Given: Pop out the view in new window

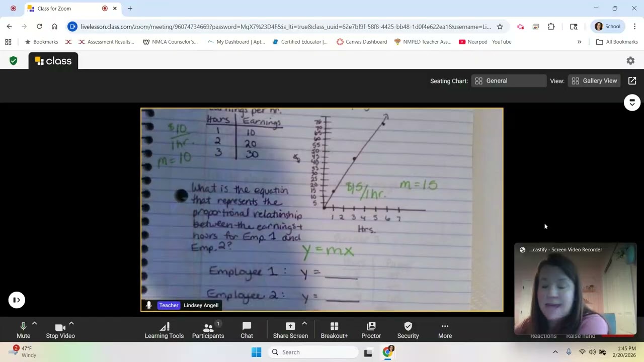Looking at the screenshot, I should (x=632, y=81).
